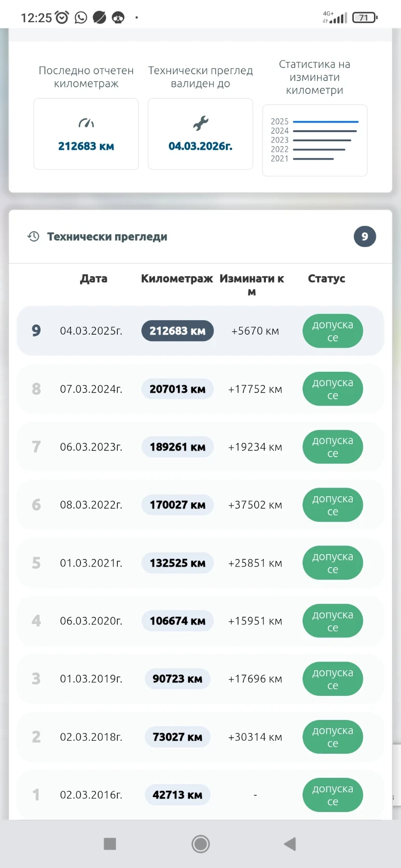
Task: Select inspection row 7 dated 06.03.2023г.
Action: 91,447
